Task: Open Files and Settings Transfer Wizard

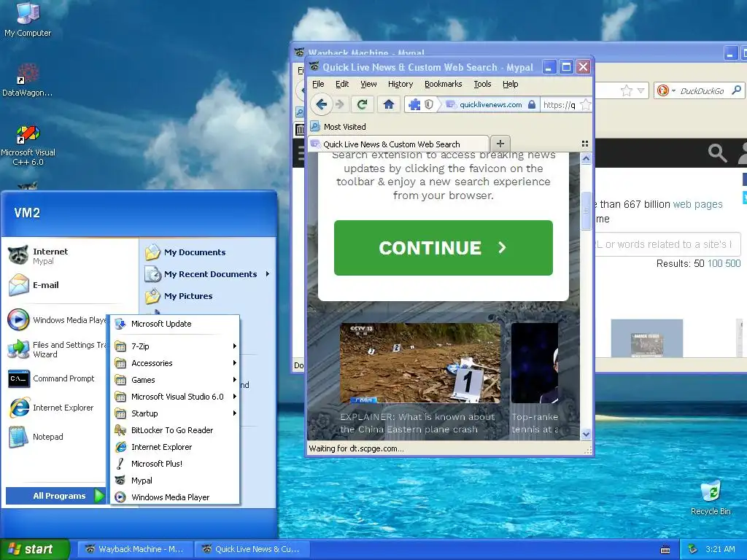Action: [56, 349]
